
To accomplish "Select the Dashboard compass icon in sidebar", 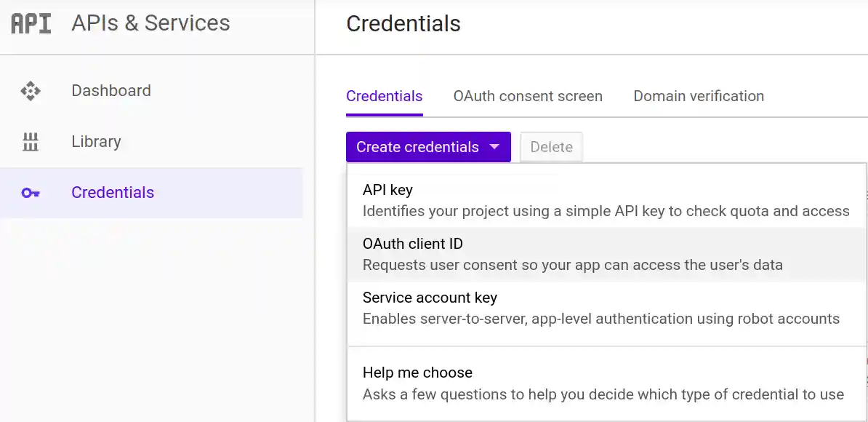I will click(30, 90).
